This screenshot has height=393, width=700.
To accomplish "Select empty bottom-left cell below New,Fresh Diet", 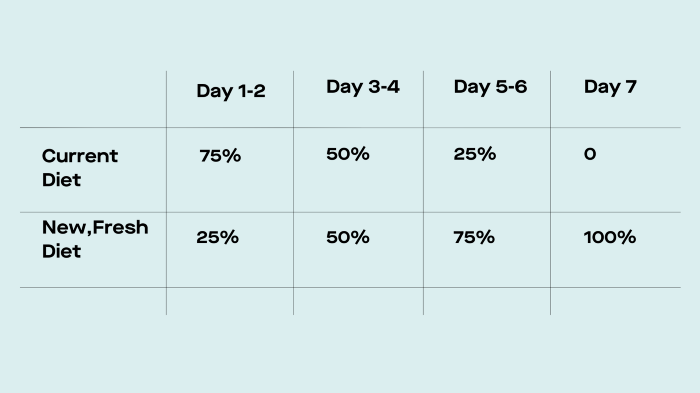I will pyautogui.click(x=93, y=301).
